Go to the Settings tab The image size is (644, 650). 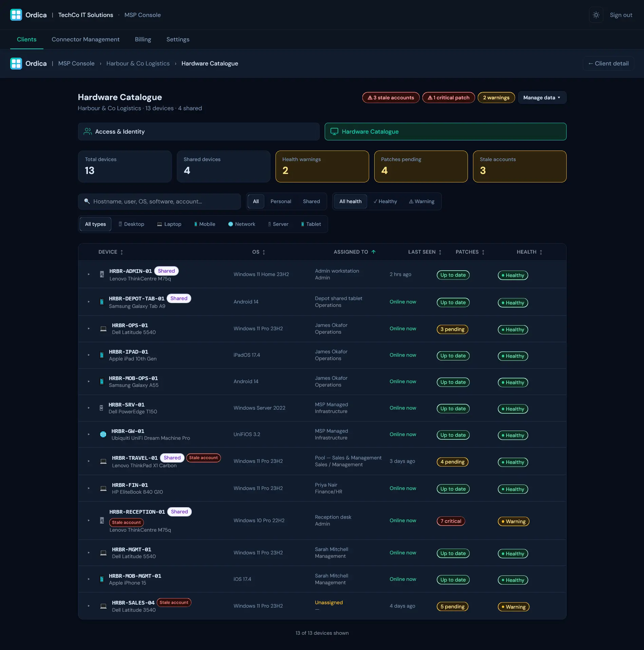(178, 39)
